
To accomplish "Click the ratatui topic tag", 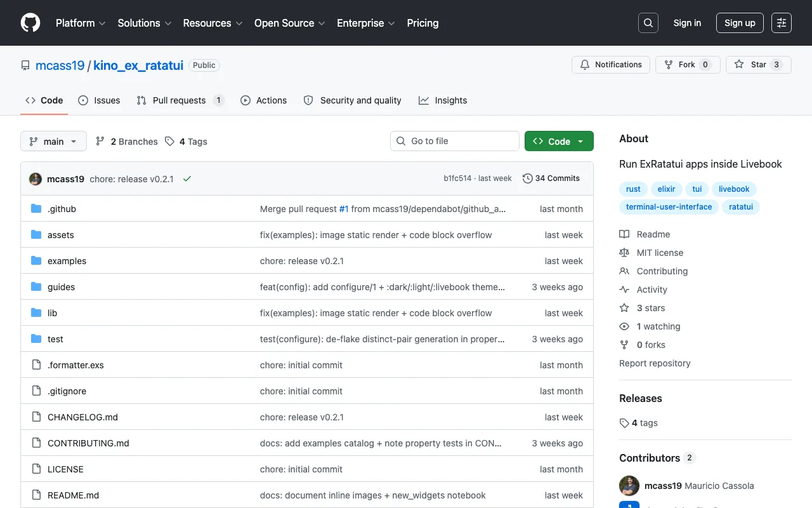I will 741,207.
